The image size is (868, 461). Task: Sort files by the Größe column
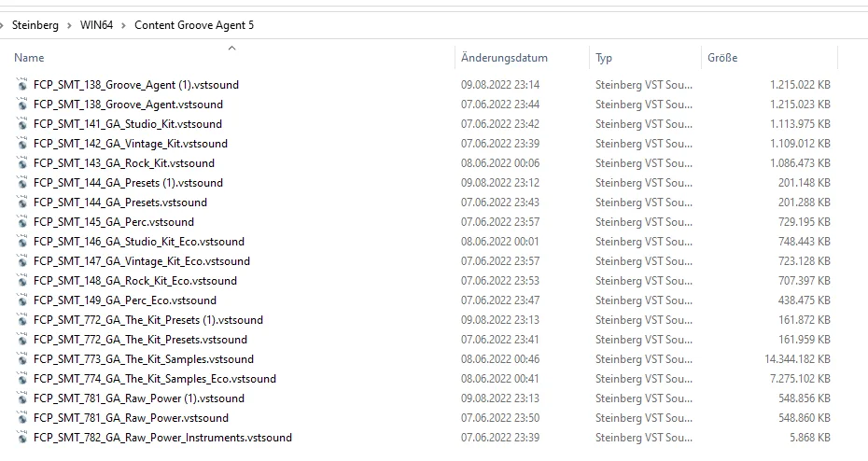point(722,58)
